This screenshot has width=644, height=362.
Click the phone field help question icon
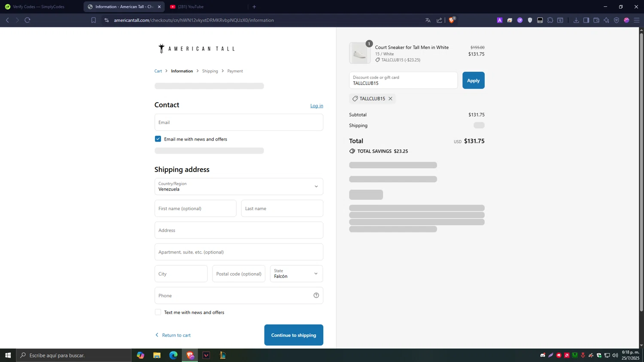coord(316,295)
